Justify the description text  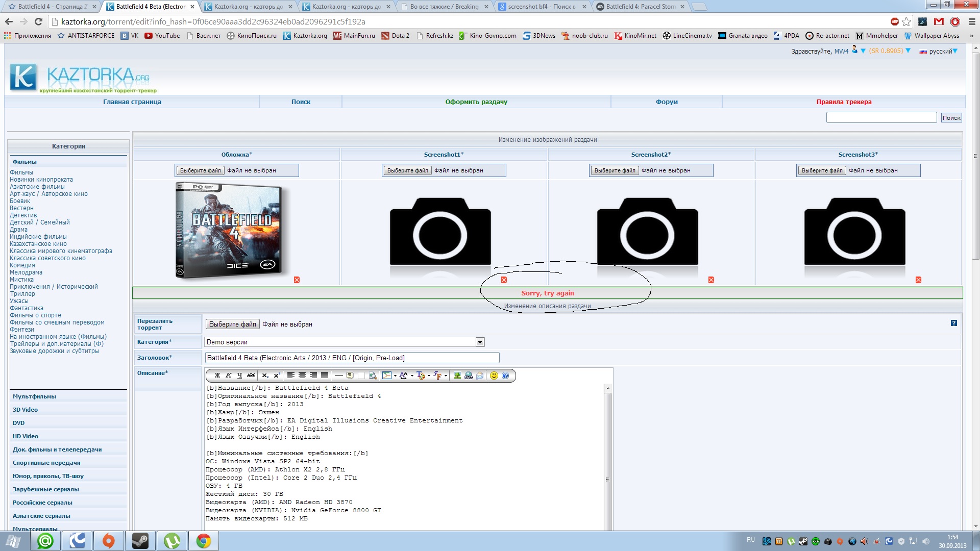click(x=325, y=375)
